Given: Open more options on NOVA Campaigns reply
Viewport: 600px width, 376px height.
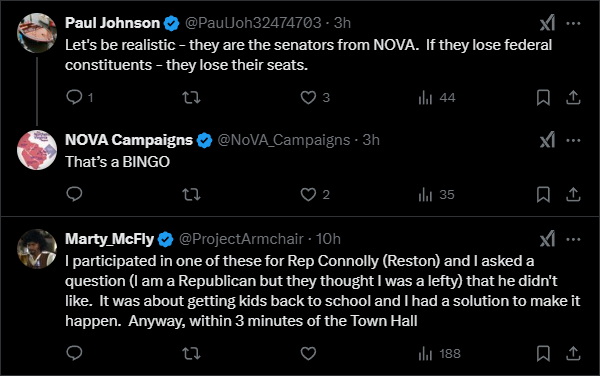Looking at the screenshot, I should [573, 140].
